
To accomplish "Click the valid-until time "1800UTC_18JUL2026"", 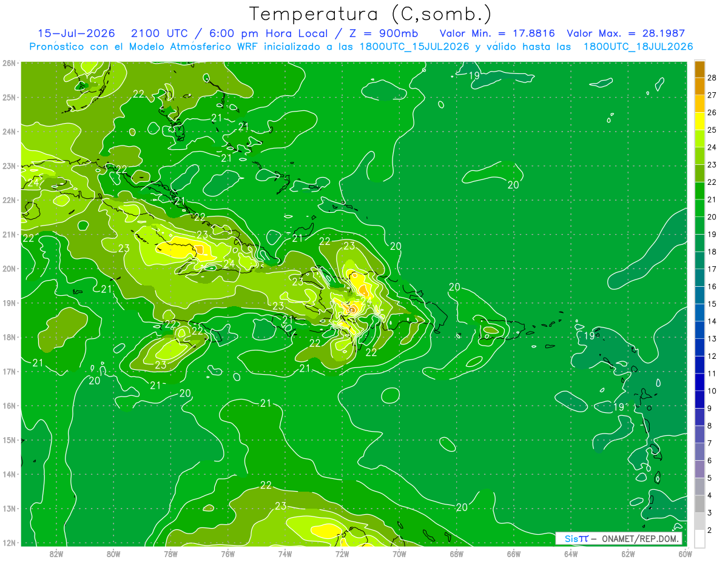I will click(638, 47).
